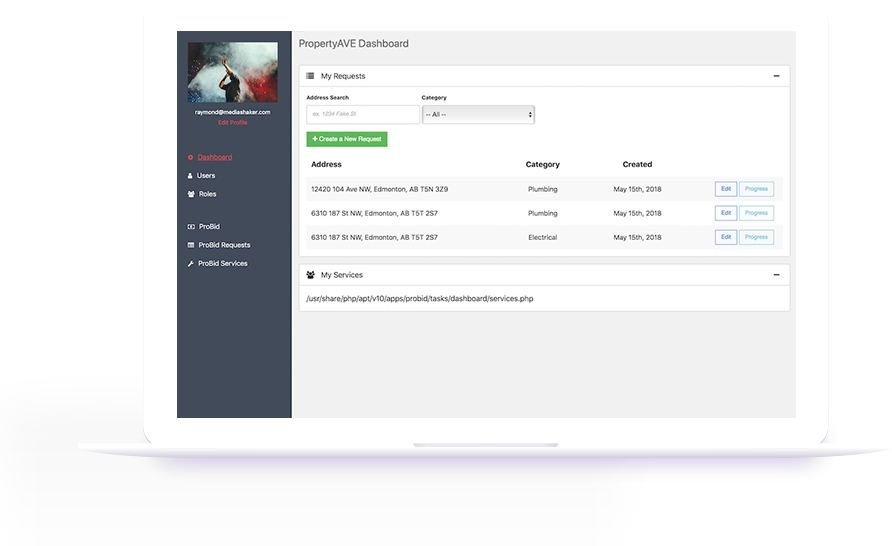892x546 pixels.
Task: Click the ProBid Services wrench icon
Action: [x=190, y=264]
